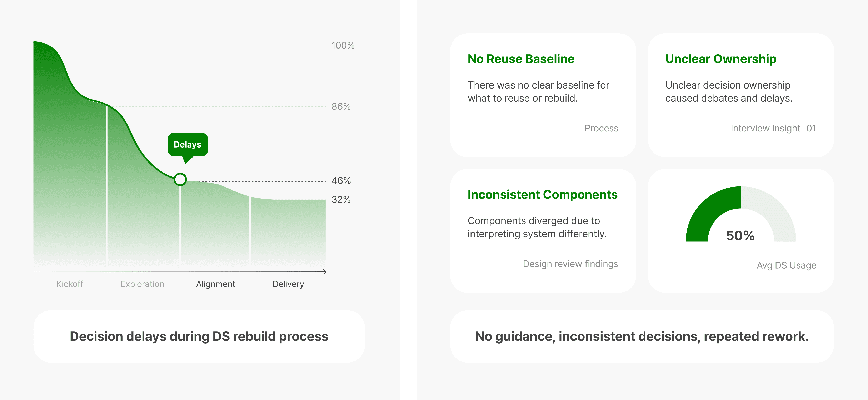
Task: Click the Delays tooltip bubble
Action: pos(188,145)
